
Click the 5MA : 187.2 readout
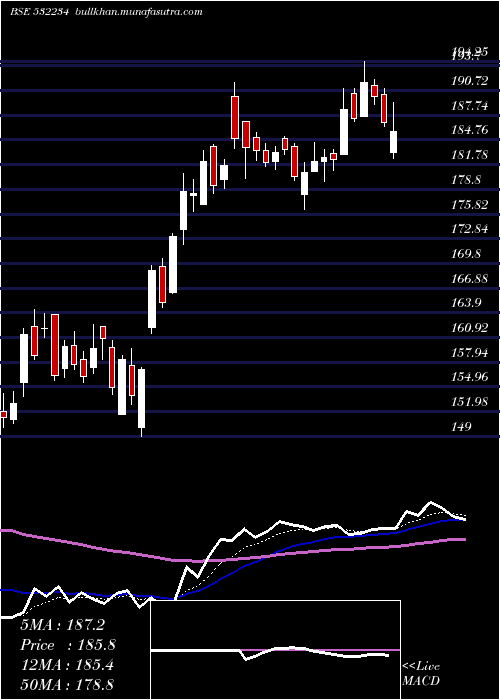coord(62,625)
